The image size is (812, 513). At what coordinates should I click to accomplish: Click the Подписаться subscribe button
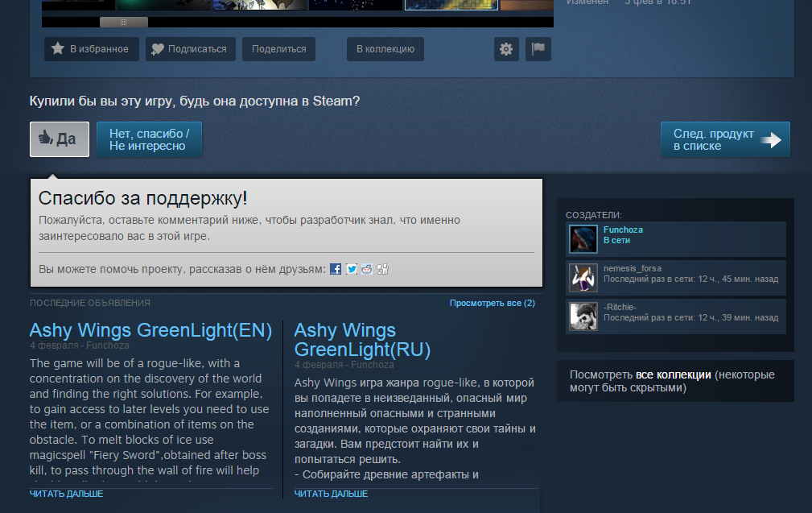point(190,49)
